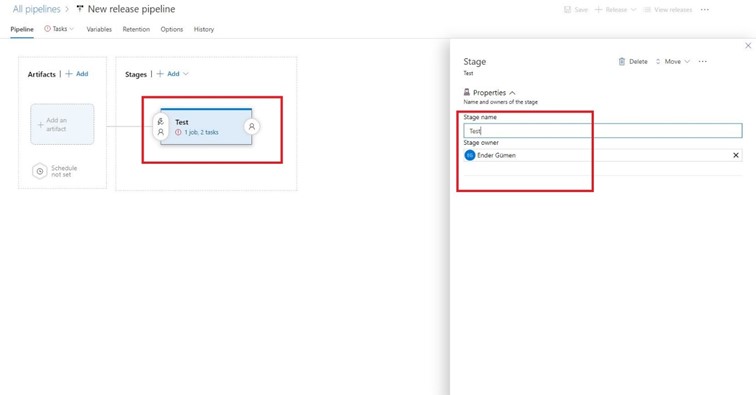Go to the History tab
Screen dimensions: 756x395
203,29
